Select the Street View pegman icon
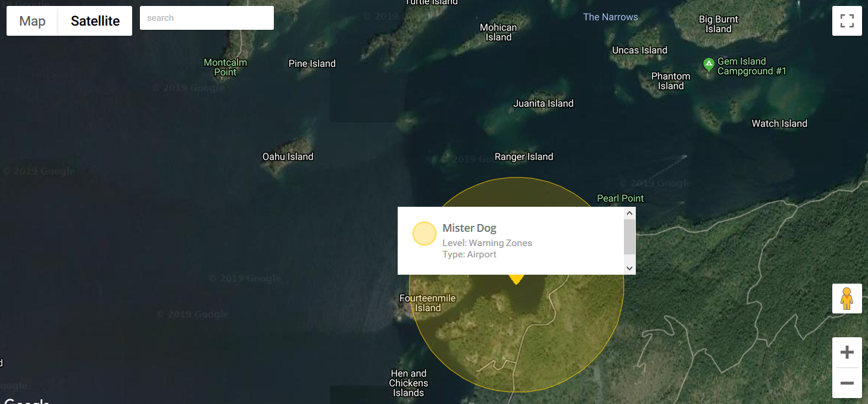The image size is (868, 404). coord(847,299)
